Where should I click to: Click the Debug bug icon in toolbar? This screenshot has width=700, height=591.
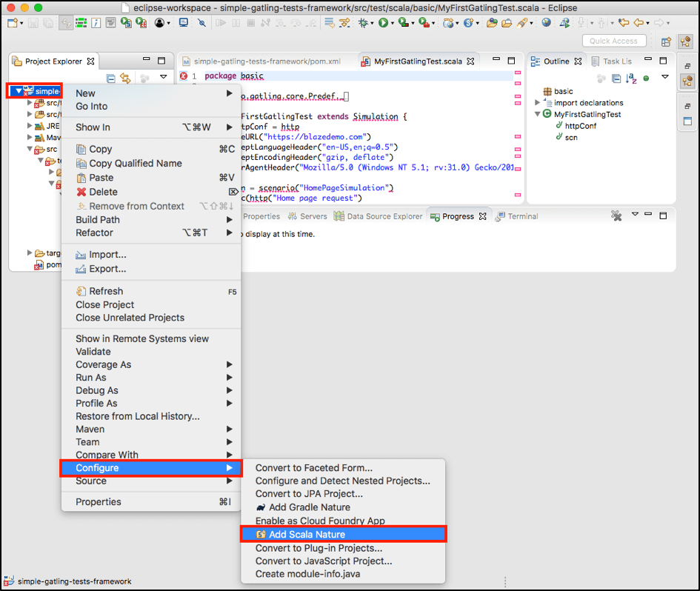pyautogui.click(x=363, y=23)
